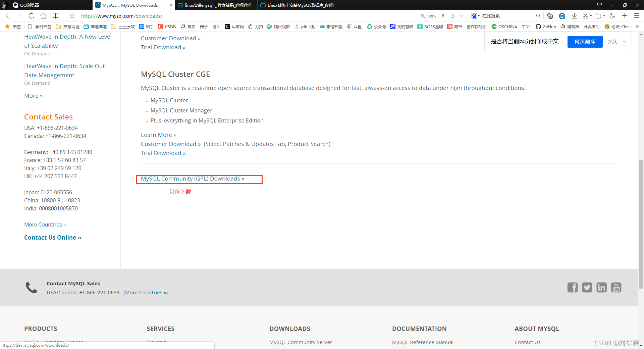Open the reading mode book icon

56,16
